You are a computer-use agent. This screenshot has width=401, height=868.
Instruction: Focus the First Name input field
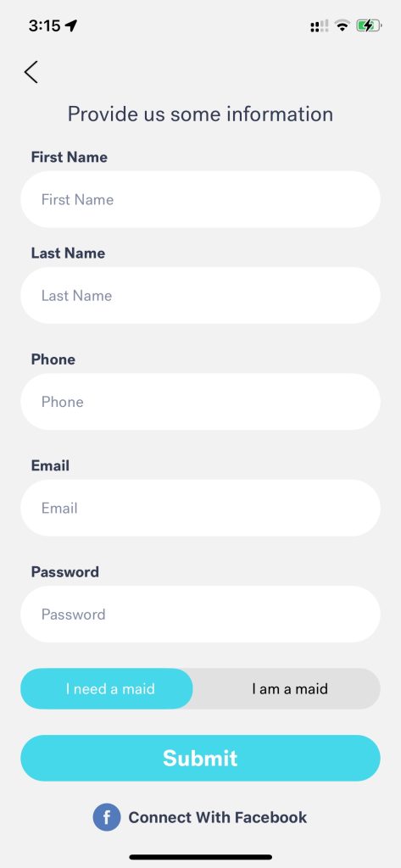point(200,199)
